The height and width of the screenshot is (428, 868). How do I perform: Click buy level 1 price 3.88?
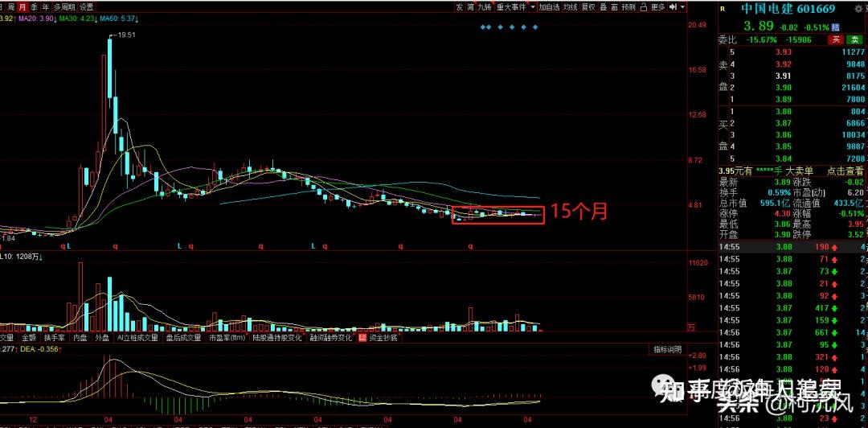coord(784,111)
